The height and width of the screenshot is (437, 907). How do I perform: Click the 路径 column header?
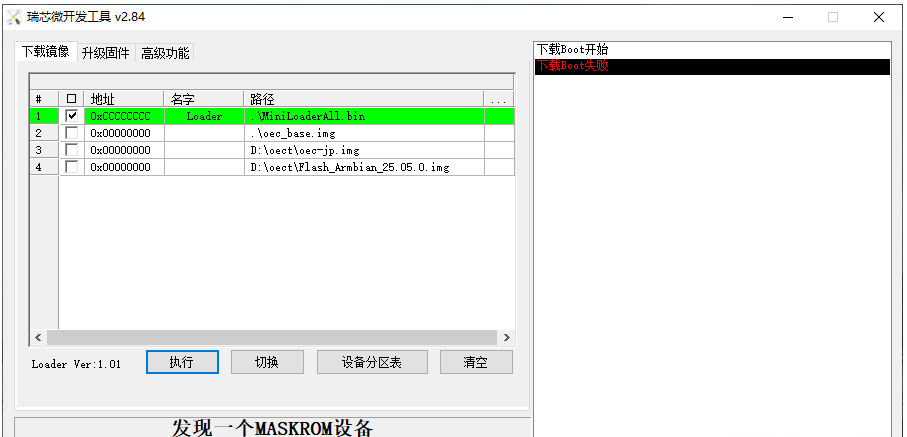[x=364, y=99]
